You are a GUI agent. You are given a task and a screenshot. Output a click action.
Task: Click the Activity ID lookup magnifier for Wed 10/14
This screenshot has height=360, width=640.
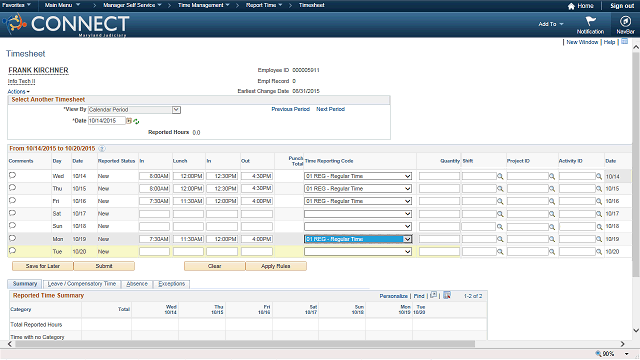point(598,176)
